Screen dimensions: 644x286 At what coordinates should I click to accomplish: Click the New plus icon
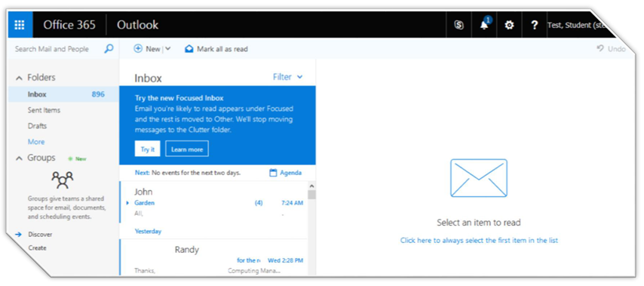(x=138, y=49)
